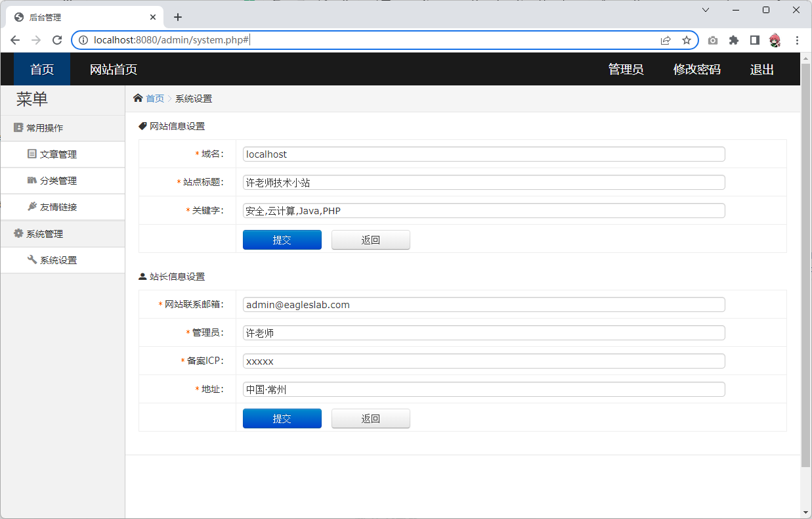
Task: Open Chrome's three-dot menu
Action: (797, 40)
